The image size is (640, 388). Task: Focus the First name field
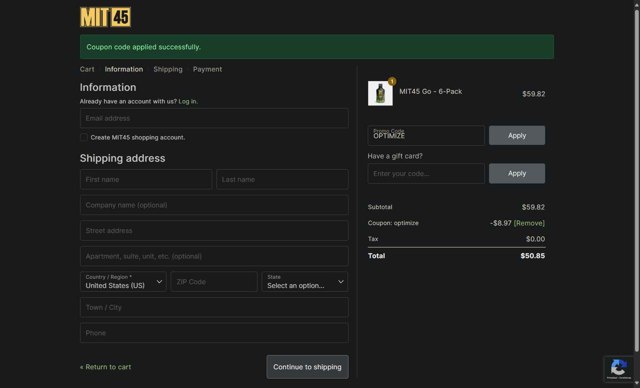(x=146, y=180)
